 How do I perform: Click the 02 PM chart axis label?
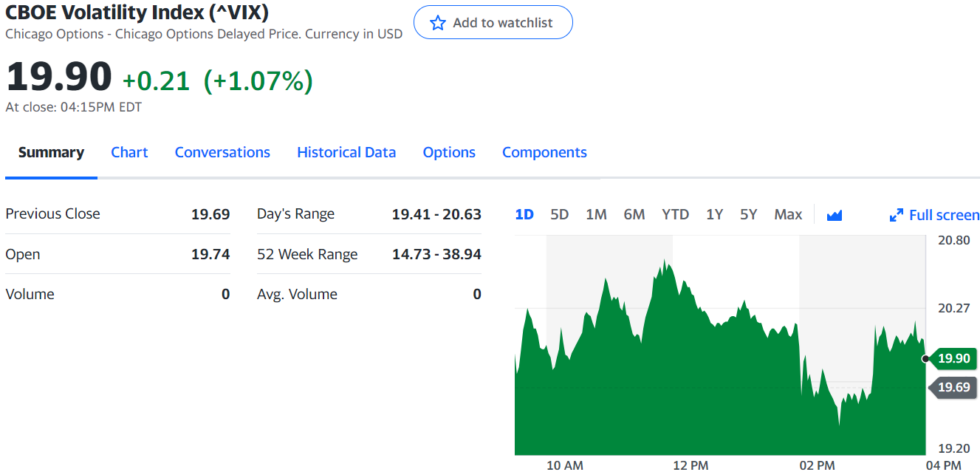[x=817, y=465]
